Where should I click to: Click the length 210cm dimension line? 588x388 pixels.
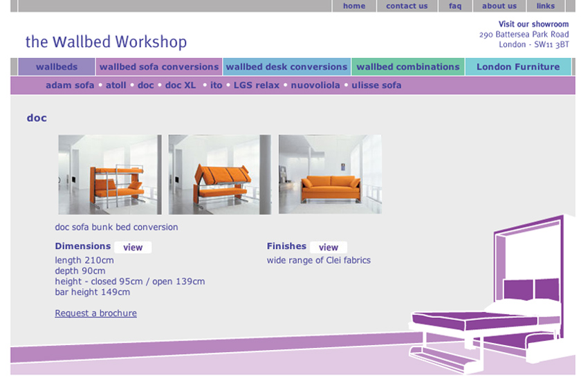(84, 260)
